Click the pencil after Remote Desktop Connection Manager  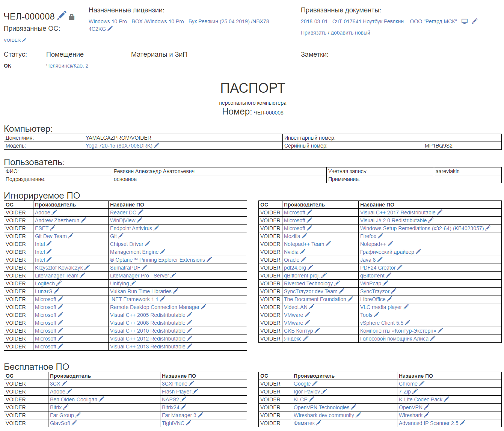point(204,307)
